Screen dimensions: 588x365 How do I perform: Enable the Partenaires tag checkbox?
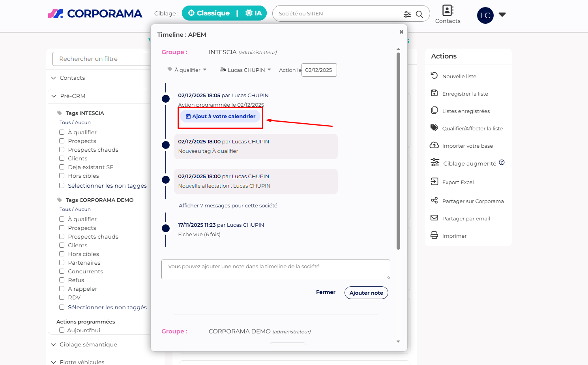coord(62,263)
